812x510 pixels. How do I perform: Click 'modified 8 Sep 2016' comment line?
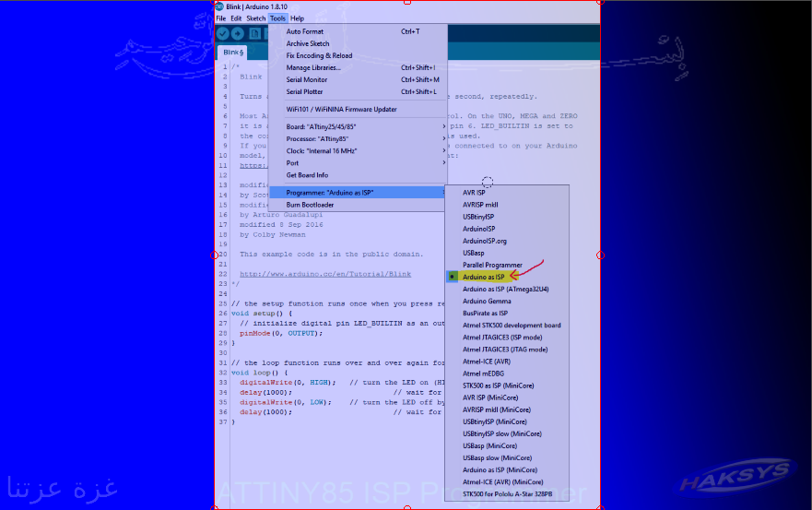[281, 224]
